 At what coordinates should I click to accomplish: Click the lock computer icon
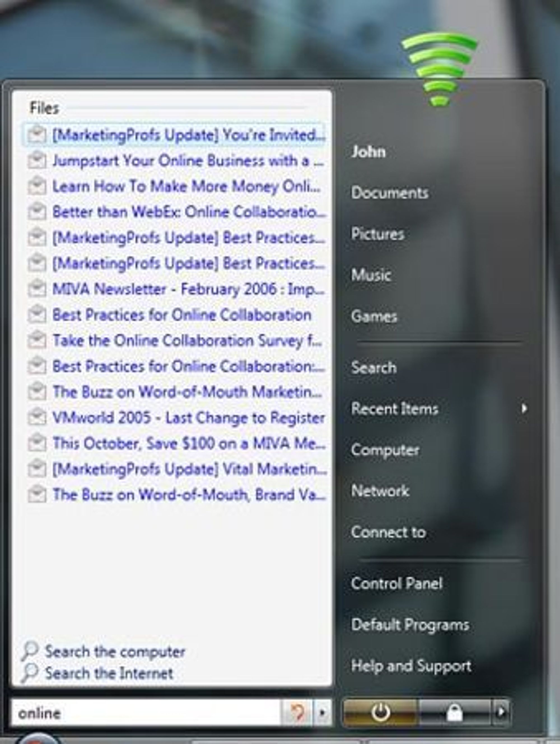click(x=454, y=712)
